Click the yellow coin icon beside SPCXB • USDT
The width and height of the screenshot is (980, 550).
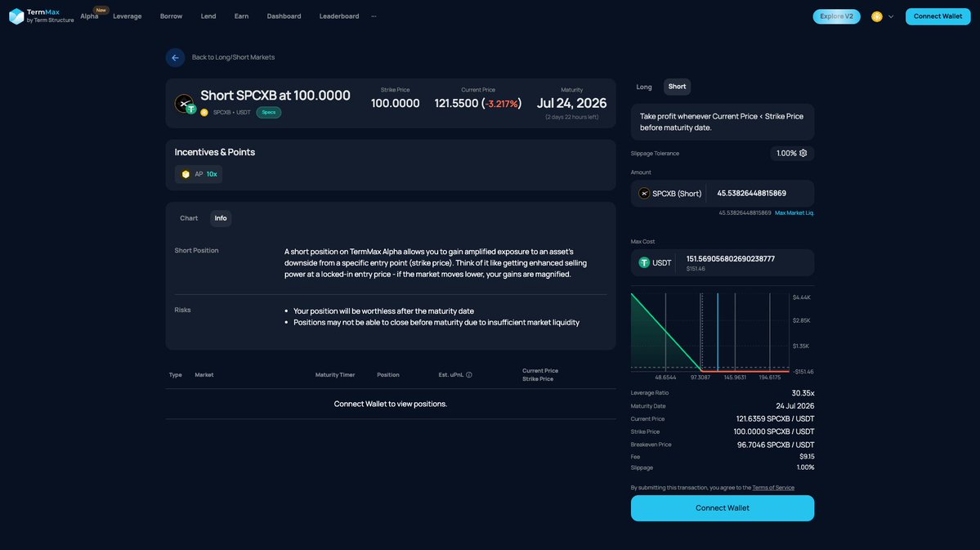pos(204,113)
